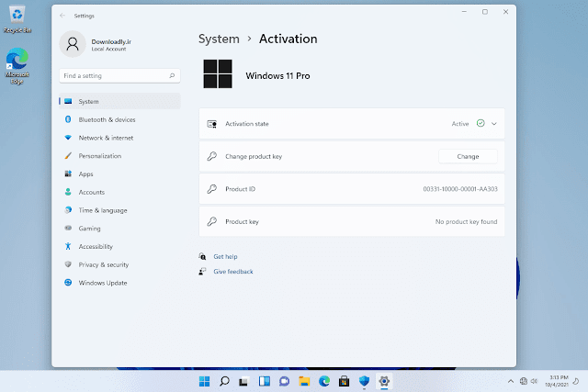Click the key icon beside Change product key

212,156
